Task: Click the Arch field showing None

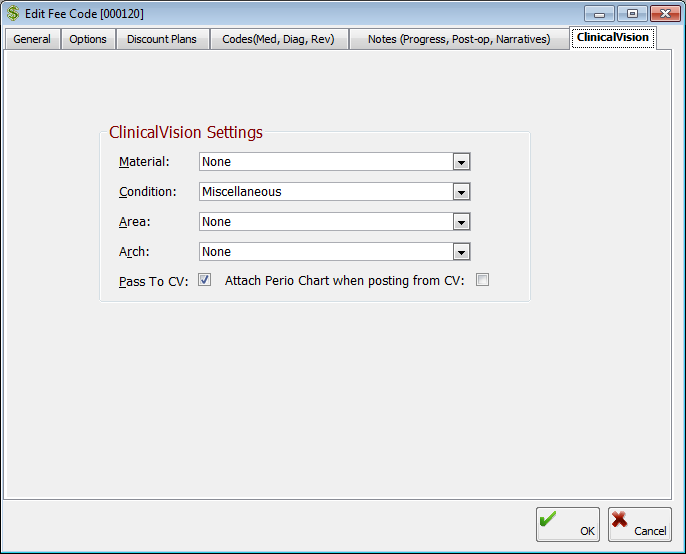Action: [326, 252]
